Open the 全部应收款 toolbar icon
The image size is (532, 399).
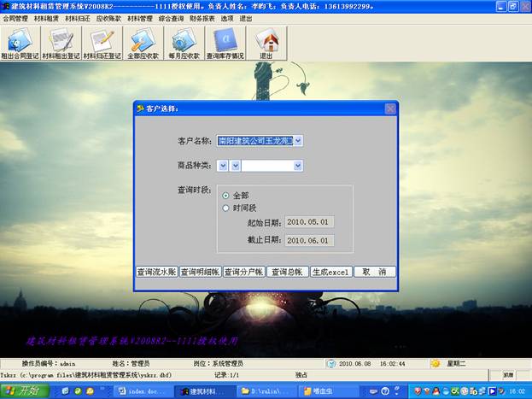(x=143, y=44)
